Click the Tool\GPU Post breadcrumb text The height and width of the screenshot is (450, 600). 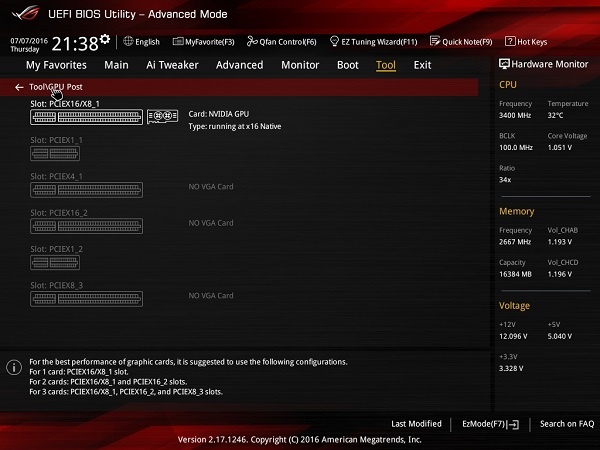(56, 87)
